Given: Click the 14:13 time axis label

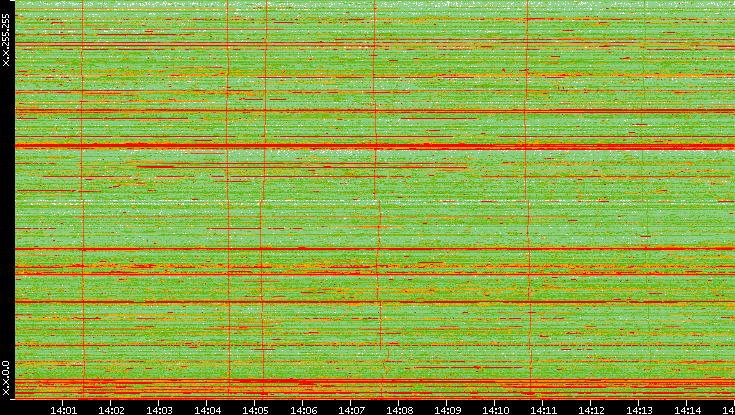Looking at the screenshot, I should tap(639, 410).
